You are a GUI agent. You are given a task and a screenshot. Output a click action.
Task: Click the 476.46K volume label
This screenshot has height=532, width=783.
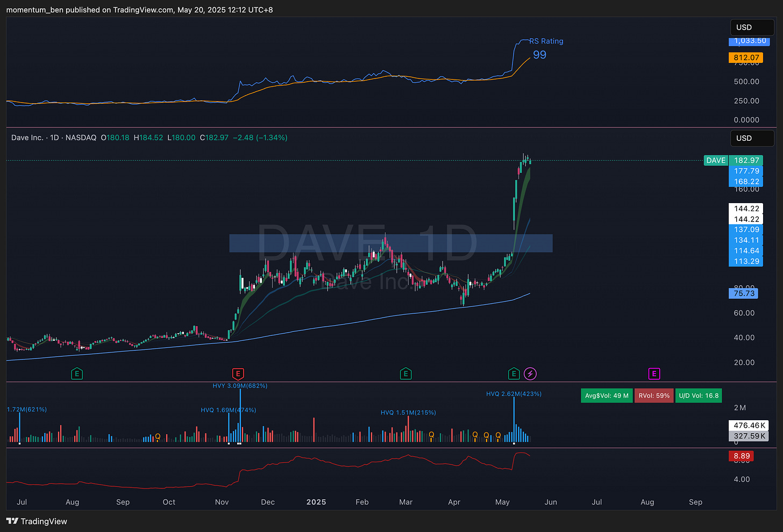(749, 425)
